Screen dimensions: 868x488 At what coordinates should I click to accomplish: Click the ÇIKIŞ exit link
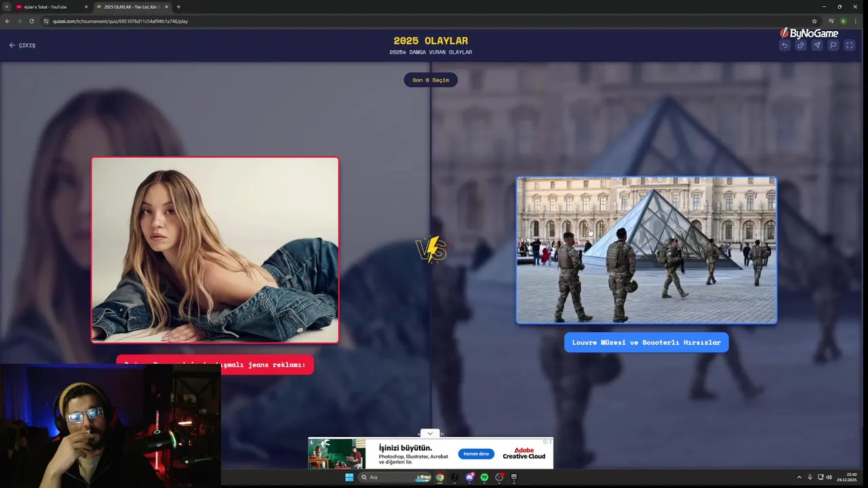[x=22, y=45]
